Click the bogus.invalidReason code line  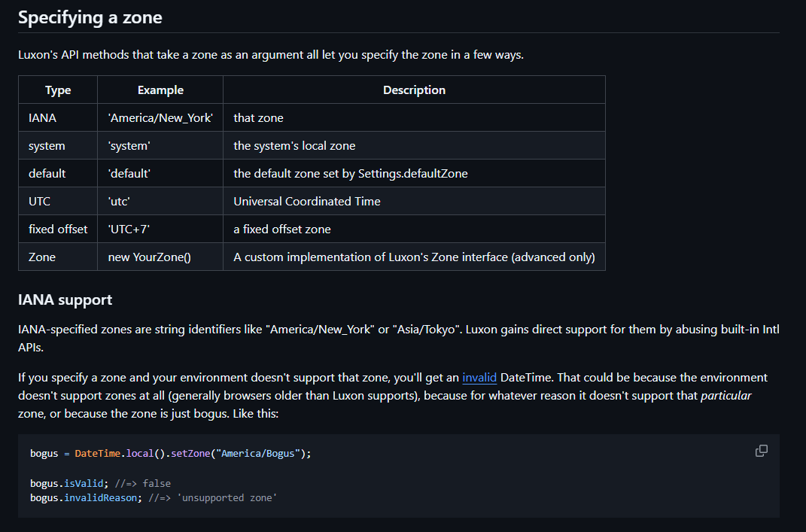click(x=154, y=497)
